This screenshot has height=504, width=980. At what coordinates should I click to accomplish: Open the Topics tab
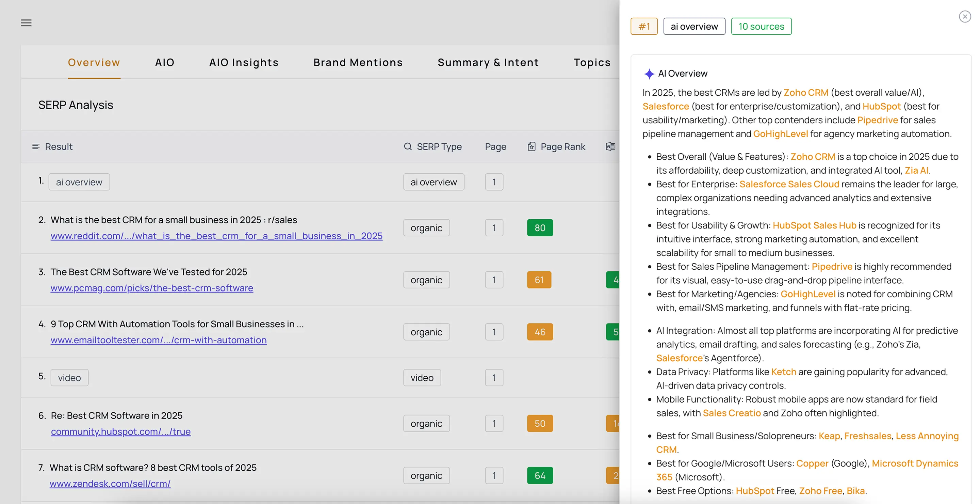click(x=592, y=62)
